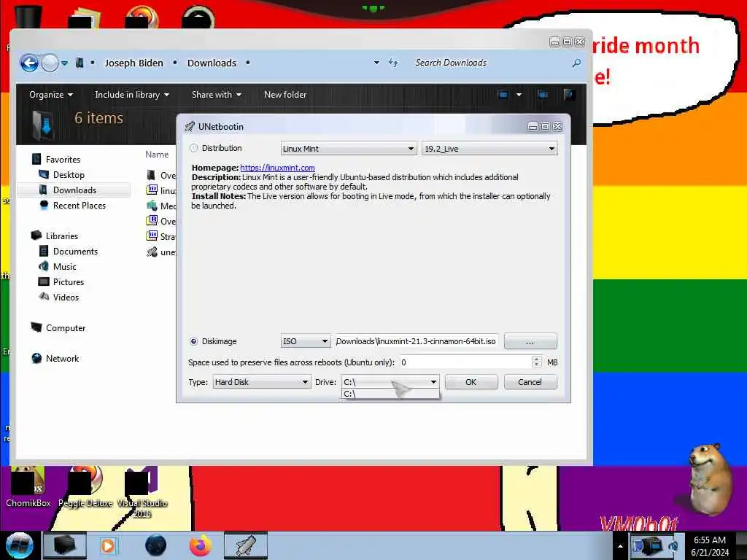Select the Diskimage radio button

point(193,341)
